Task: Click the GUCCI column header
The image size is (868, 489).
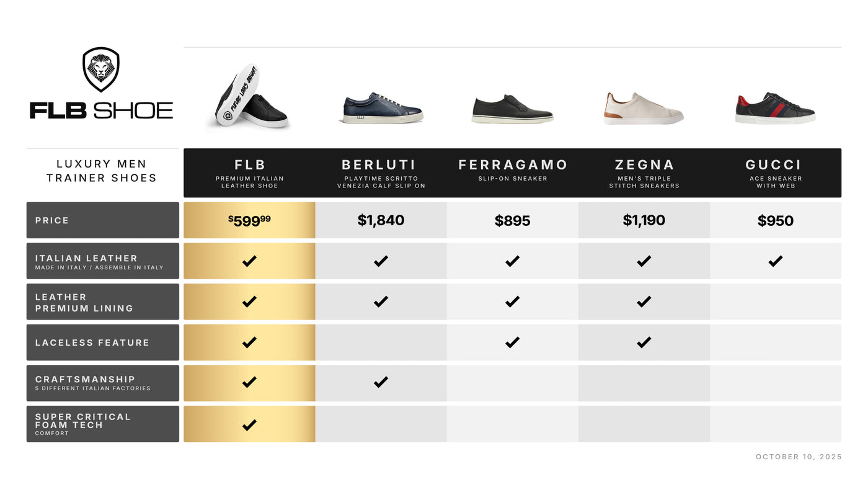Action: [x=773, y=165]
